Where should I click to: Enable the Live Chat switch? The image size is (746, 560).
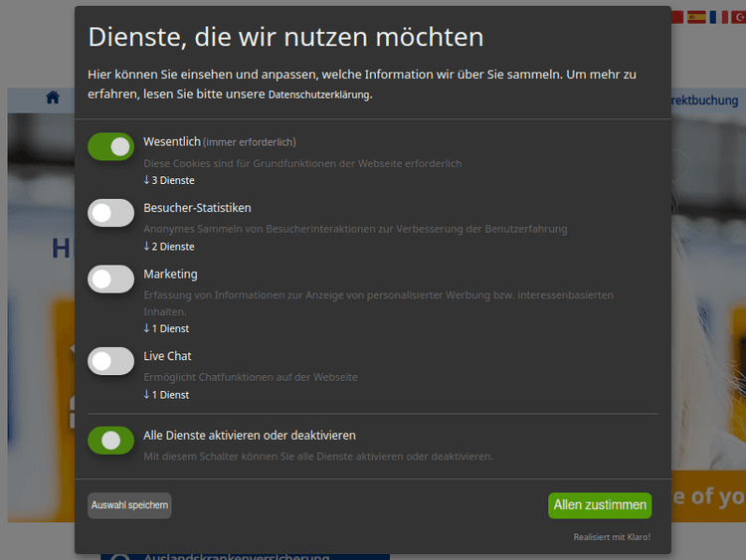(110, 361)
